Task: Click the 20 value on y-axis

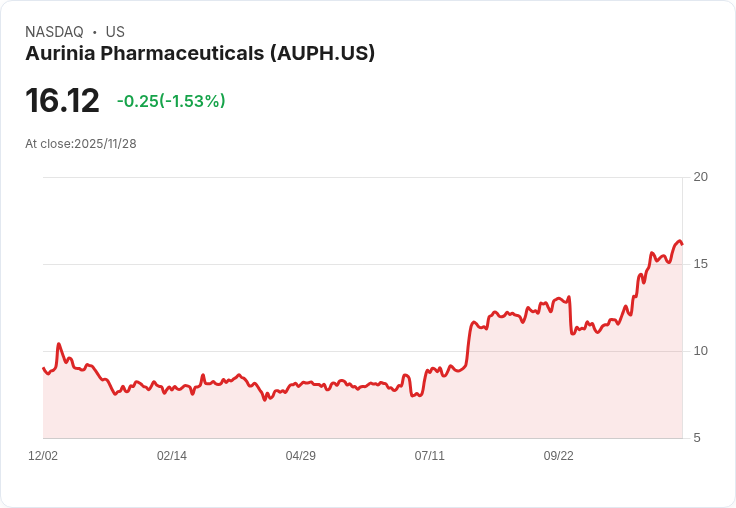Action: [x=701, y=177]
